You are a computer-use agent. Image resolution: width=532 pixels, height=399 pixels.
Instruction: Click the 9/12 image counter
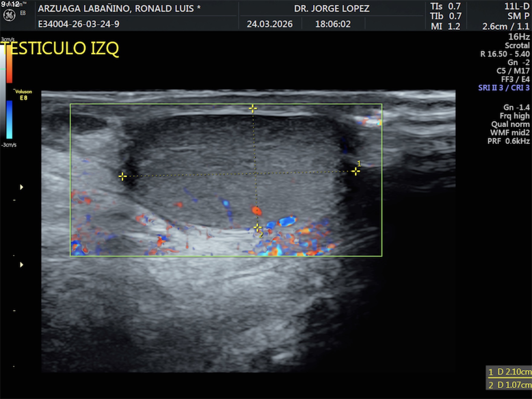[10, 4]
